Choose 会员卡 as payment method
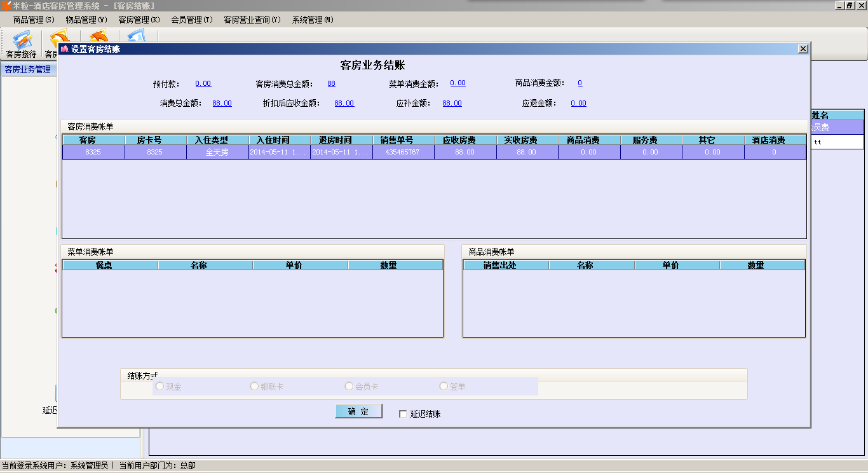 (x=349, y=387)
